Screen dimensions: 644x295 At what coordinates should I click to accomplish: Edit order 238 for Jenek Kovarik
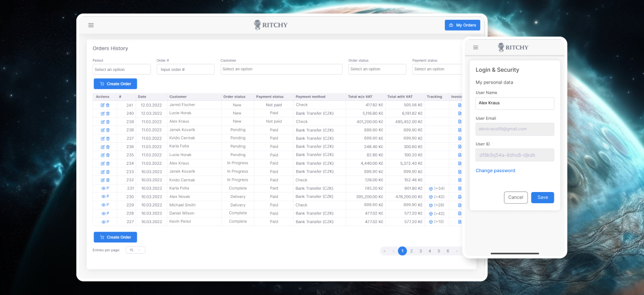tap(103, 130)
